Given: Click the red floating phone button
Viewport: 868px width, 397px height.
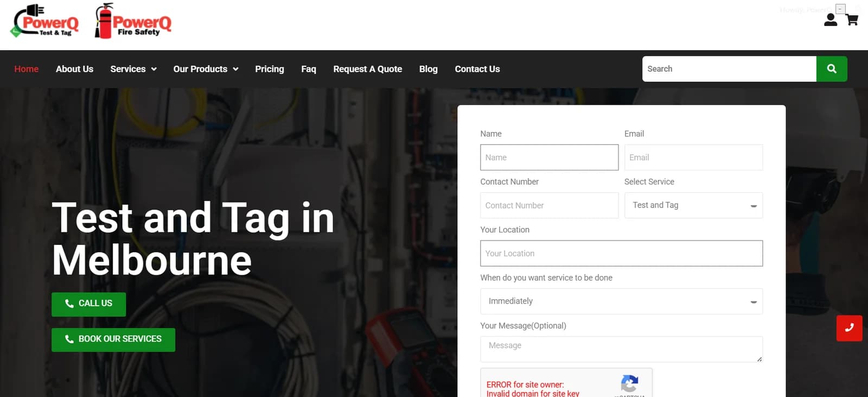Looking at the screenshot, I should 849,328.
